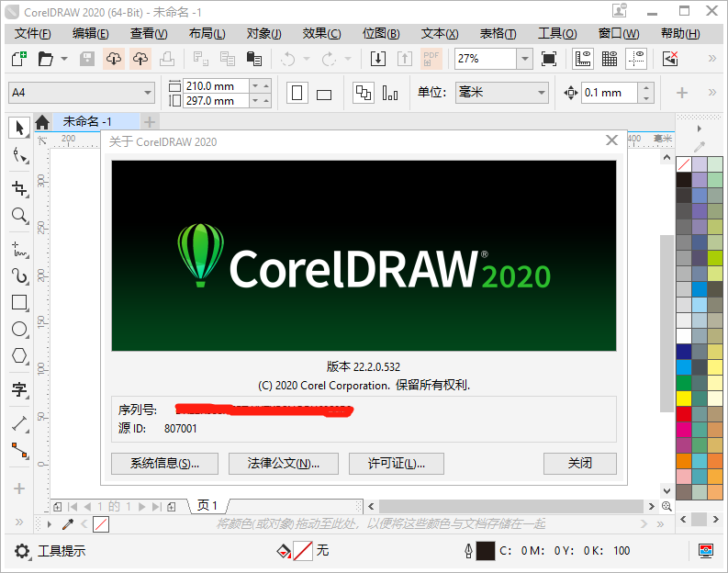Select the Zoom magnifier tool
The height and width of the screenshot is (573, 728).
click(19, 216)
